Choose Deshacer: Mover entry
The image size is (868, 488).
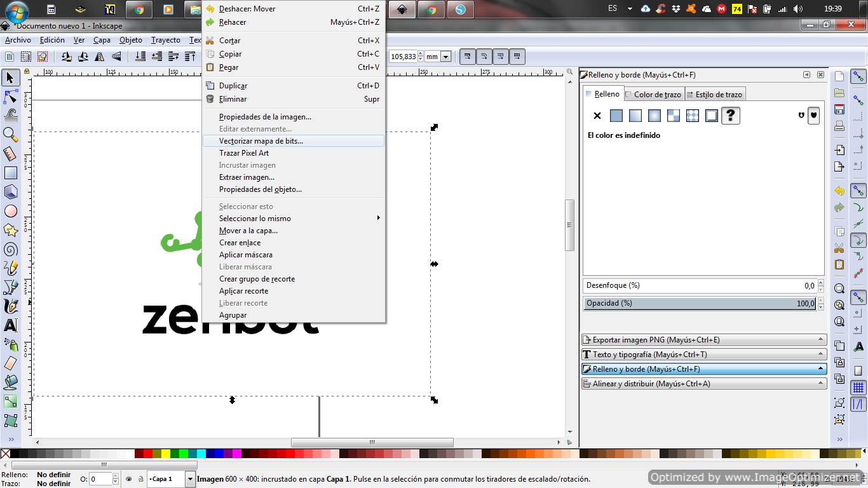pyautogui.click(x=294, y=9)
